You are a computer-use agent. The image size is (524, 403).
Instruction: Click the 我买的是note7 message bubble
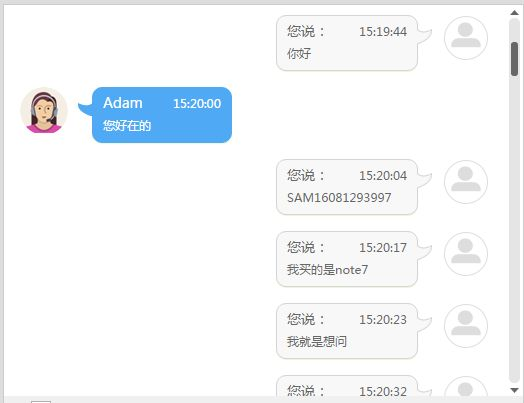(x=347, y=259)
